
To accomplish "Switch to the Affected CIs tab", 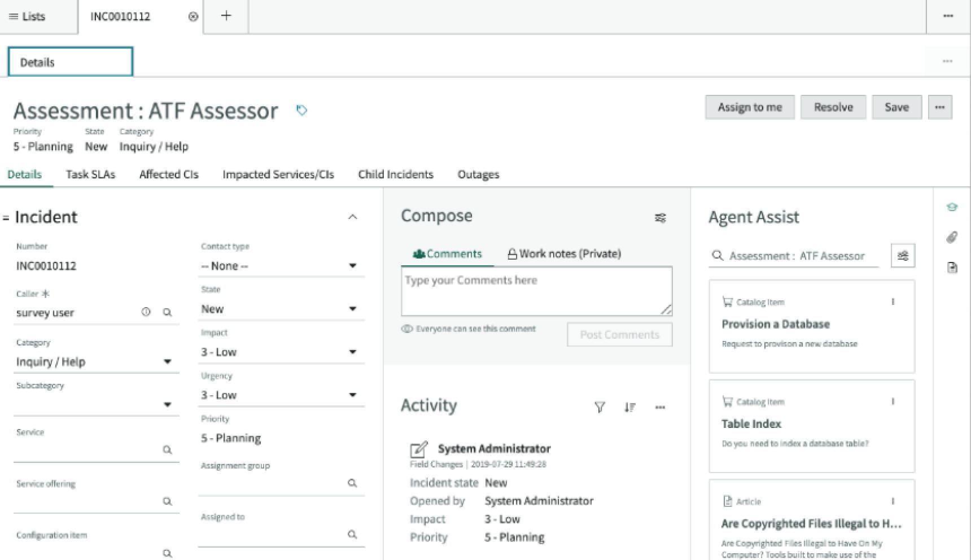I will [x=168, y=174].
